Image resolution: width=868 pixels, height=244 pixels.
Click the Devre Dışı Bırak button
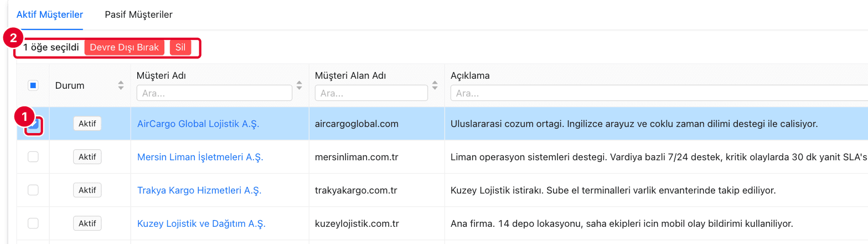coord(124,47)
